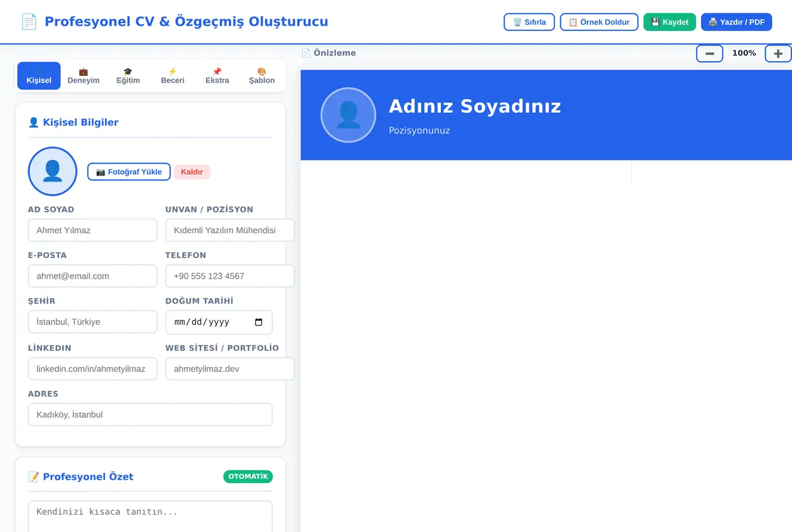The width and height of the screenshot is (792, 532).
Task: Click the document icon beside the app title
Action: point(28,22)
